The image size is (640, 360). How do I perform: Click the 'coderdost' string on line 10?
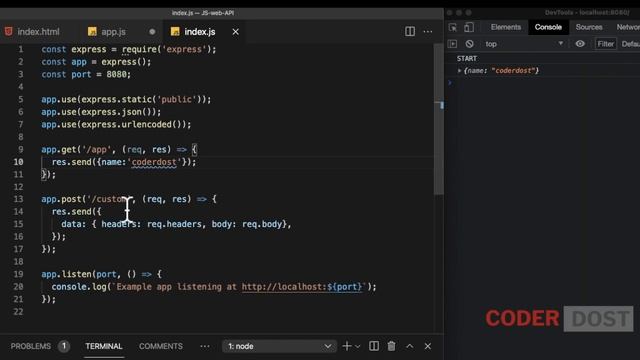point(154,162)
